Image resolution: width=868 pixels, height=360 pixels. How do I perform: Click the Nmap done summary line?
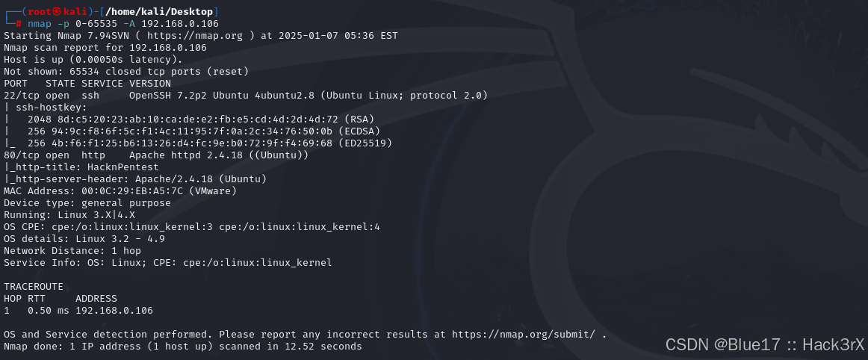(183, 347)
